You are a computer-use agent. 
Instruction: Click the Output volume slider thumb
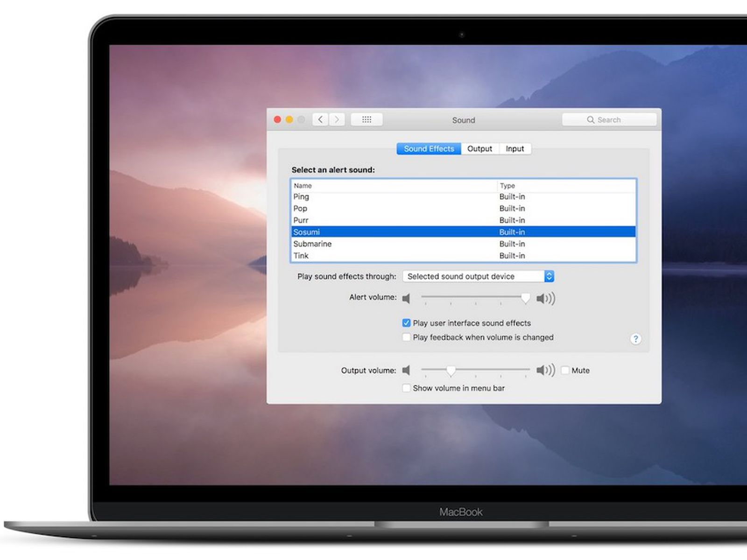pyautogui.click(x=451, y=371)
